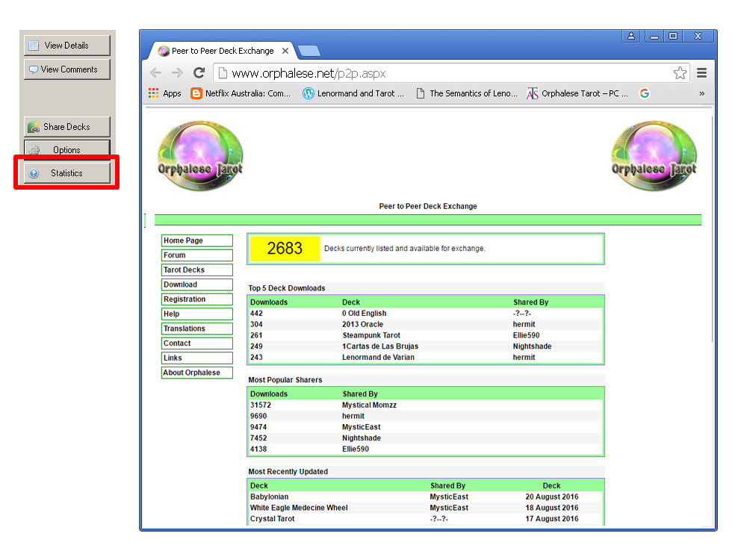Click Ellie590 in Most Popular Sharers
The width and height of the screenshot is (747, 560).
coord(356,449)
